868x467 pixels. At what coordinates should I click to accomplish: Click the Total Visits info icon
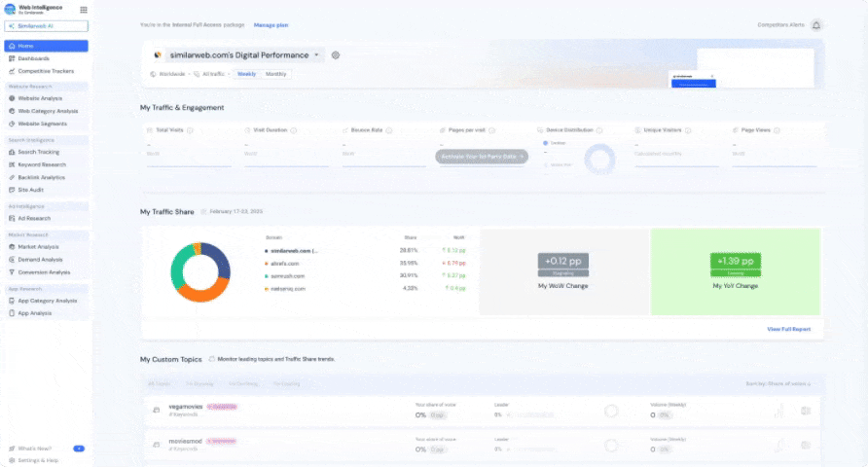[x=189, y=129]
